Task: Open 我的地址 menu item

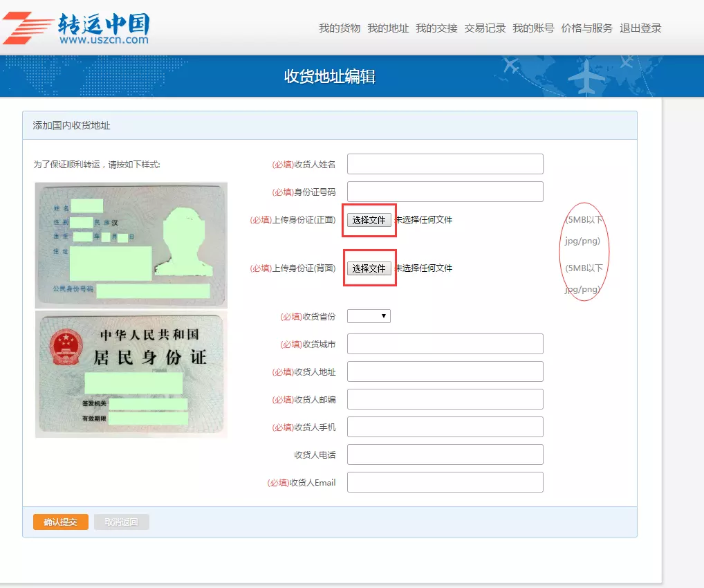Action: pyautogui.click(x=388, y=28)
